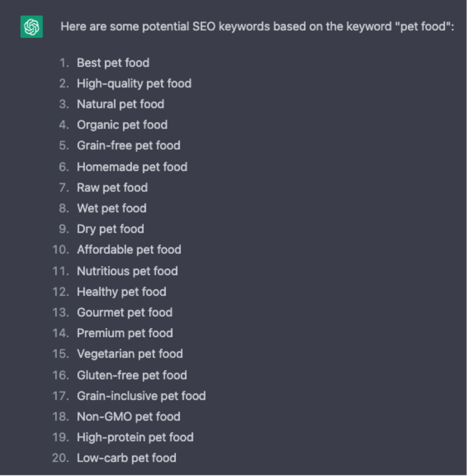Click on "Homemade pet food" item
467x476 pixels.
tap(132, 167)
